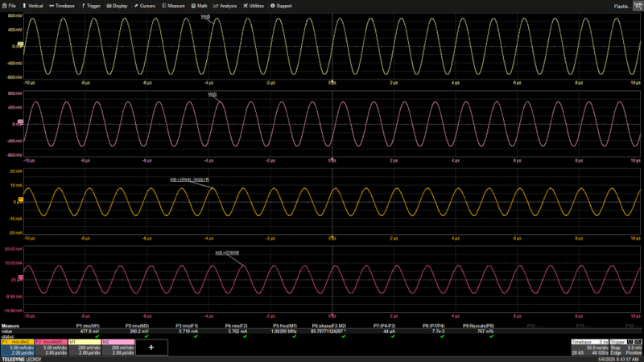
Task: Open the Timebase menu
Action: [x=61, y=6]
